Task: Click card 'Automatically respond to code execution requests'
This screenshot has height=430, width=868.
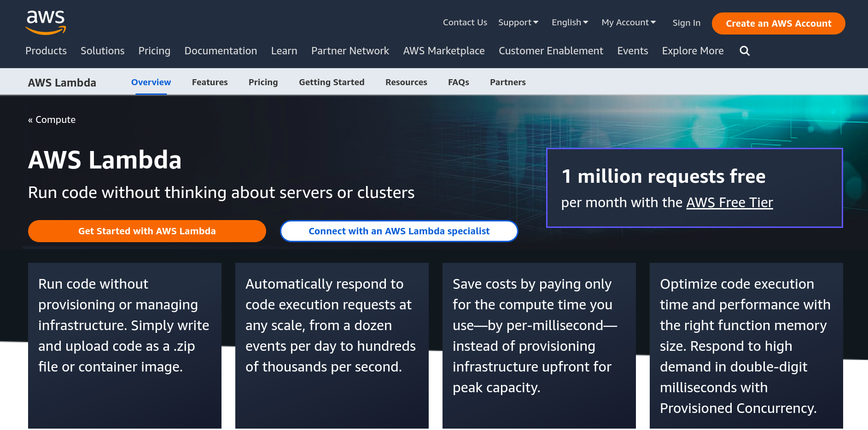Action: tap(332, 346)
